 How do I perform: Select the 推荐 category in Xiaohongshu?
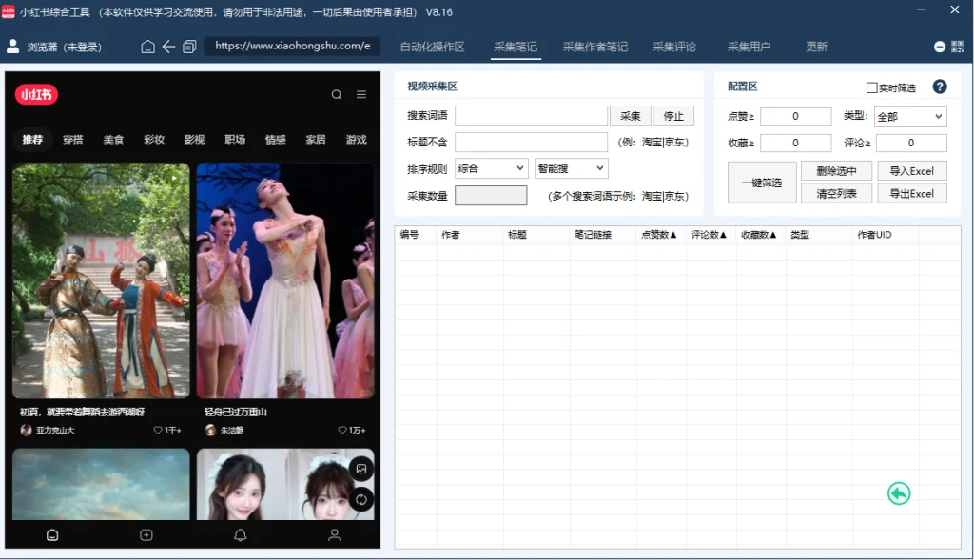click(x=33, y=139)
